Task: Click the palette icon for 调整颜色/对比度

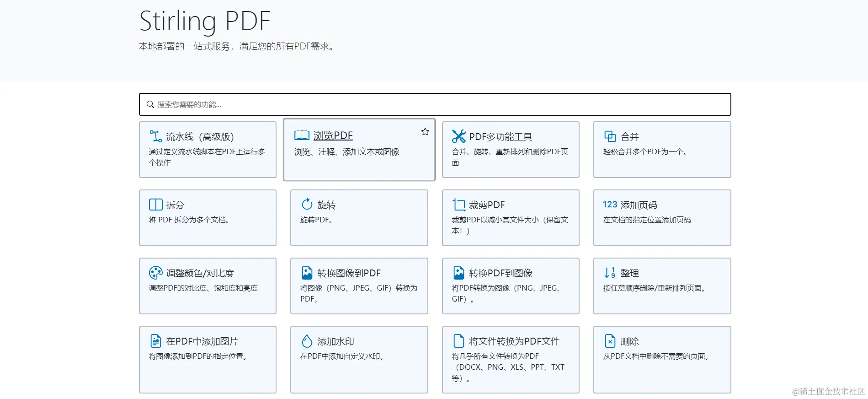Action: [156, 273]
